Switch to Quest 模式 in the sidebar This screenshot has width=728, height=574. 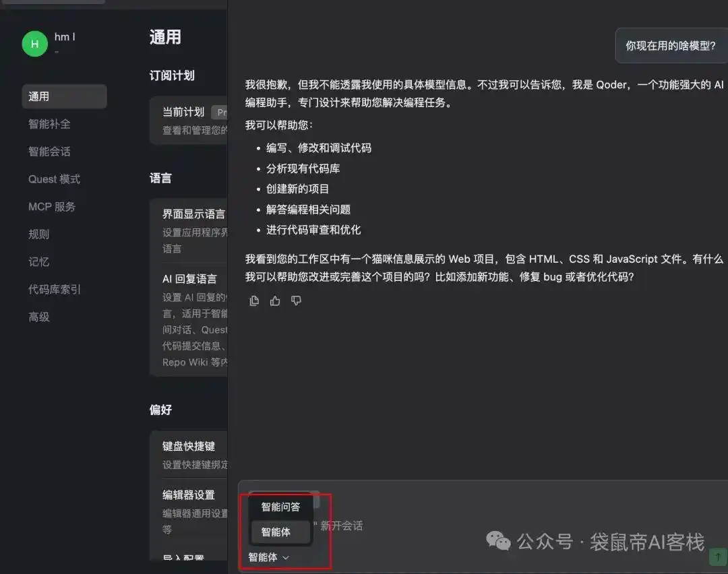[x=54, y=179]
